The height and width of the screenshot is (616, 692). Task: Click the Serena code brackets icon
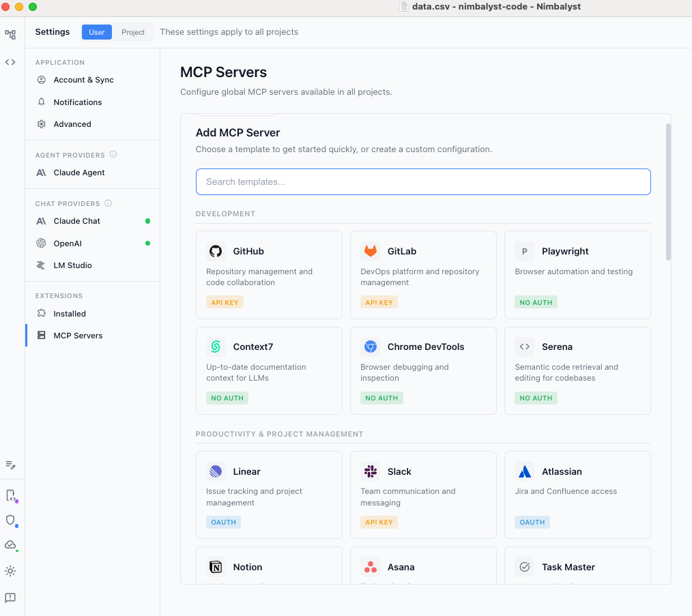524,347
